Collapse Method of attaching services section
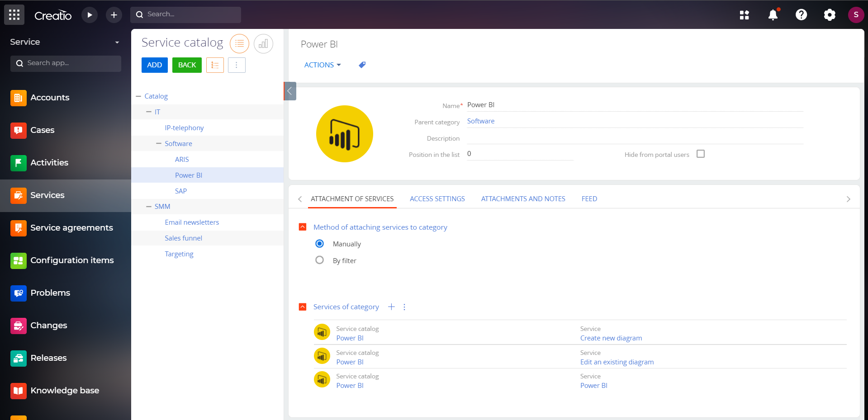Screen dimensions: 868x420 (303, 227)
